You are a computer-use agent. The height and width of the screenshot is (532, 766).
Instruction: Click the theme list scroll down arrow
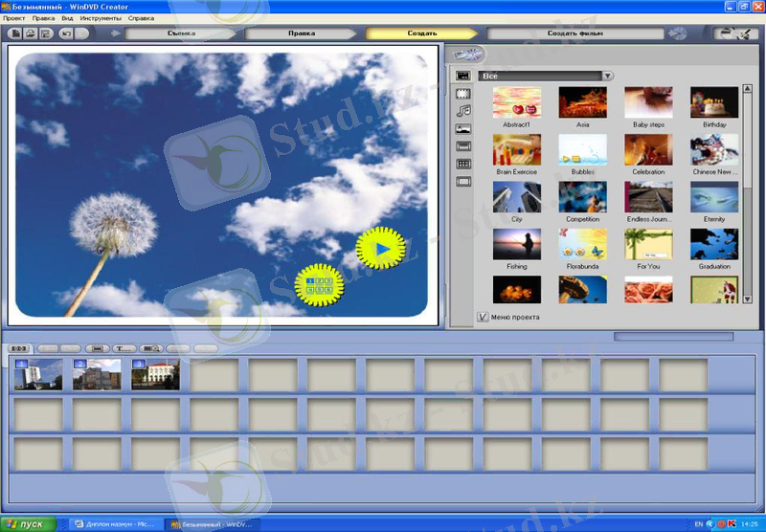point(747,299)
